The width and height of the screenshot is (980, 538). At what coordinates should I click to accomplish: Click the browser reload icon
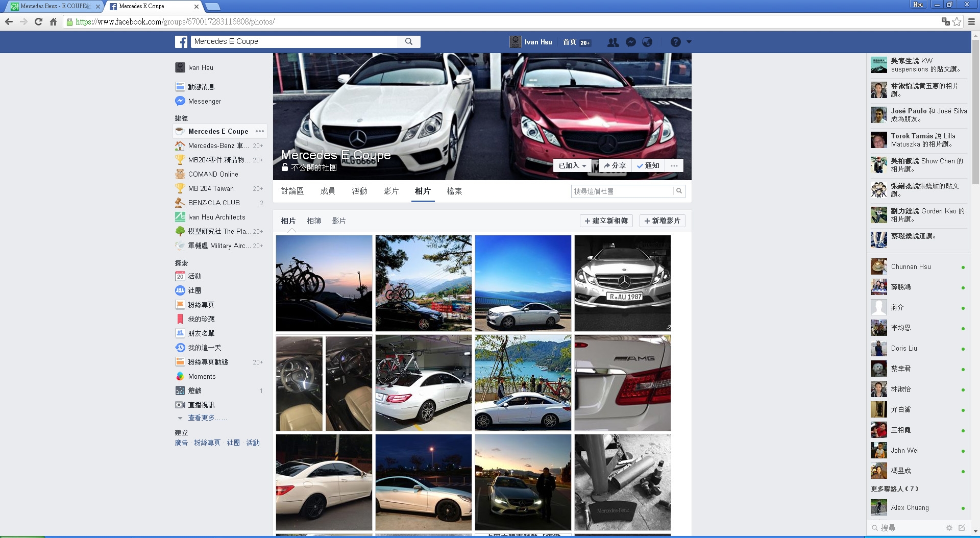38,21
